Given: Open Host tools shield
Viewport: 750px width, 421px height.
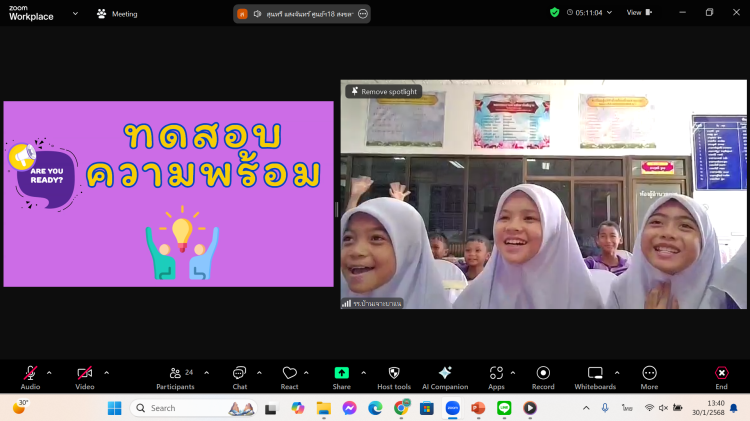Looking at the screenshot, I should coord(394,377).
